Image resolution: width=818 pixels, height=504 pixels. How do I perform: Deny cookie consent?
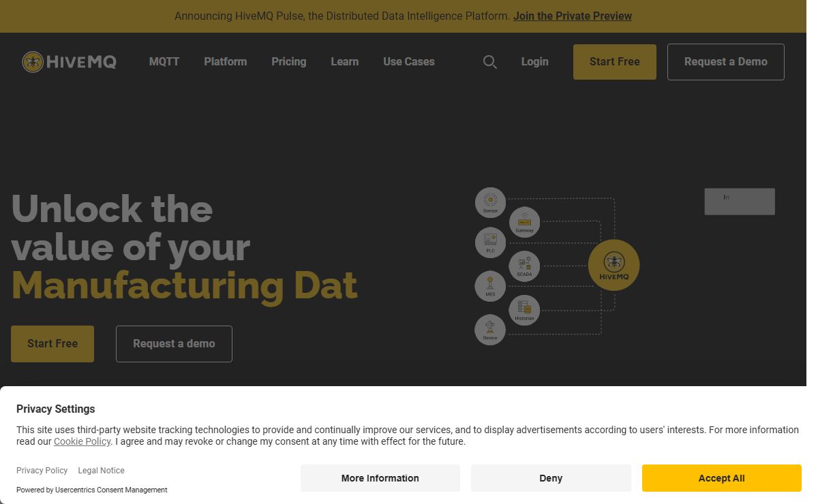pyautogui.click(x=551, y=478)
